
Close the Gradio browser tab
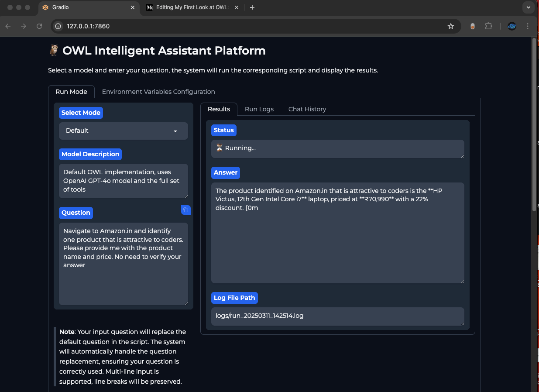tap(133, 7)
